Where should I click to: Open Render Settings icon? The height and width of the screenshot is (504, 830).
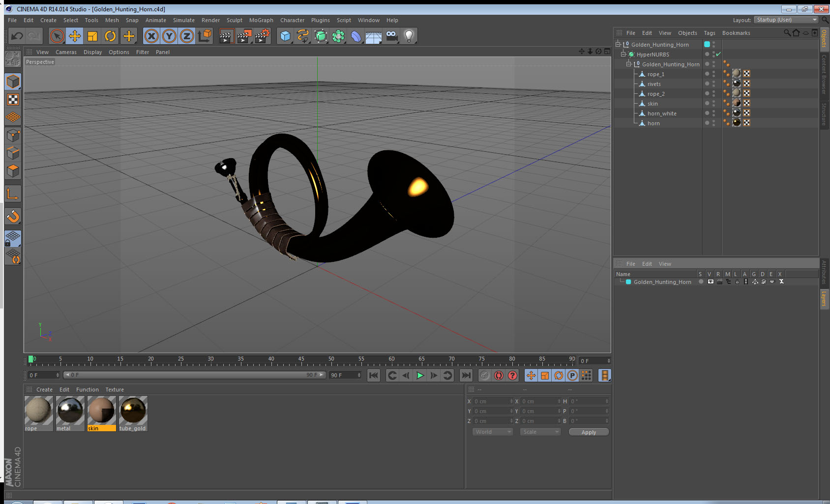click(x=263, y=36)
